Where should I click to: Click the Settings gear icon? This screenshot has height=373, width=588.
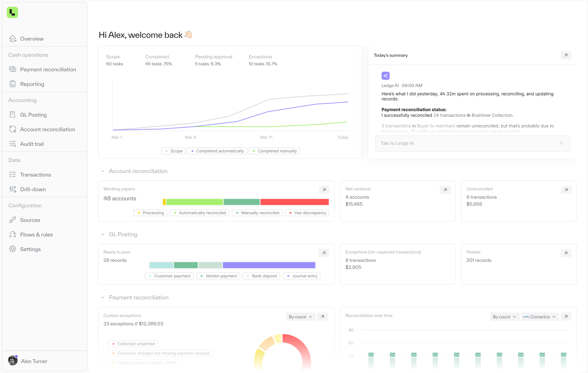13,249
